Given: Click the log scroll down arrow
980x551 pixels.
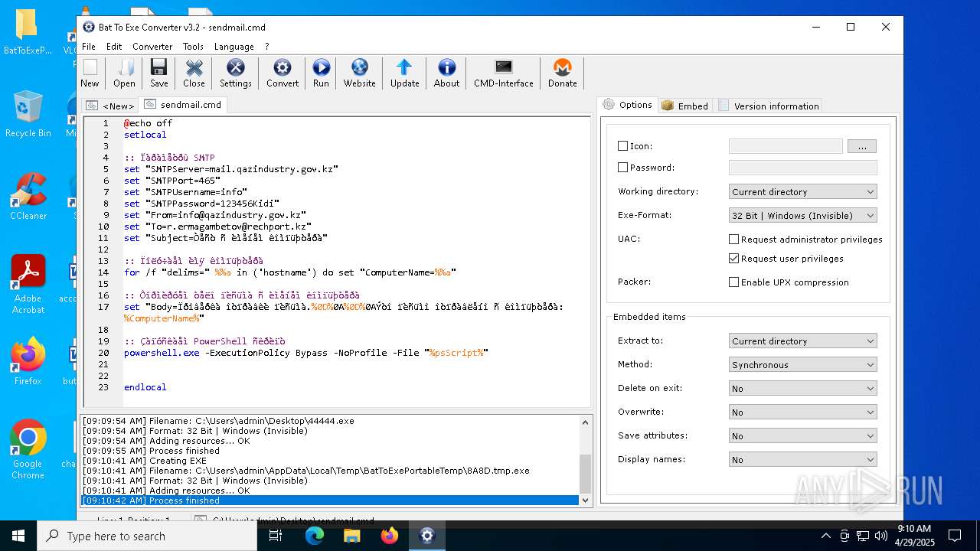Looking at the screenshot, I should 586,500.
